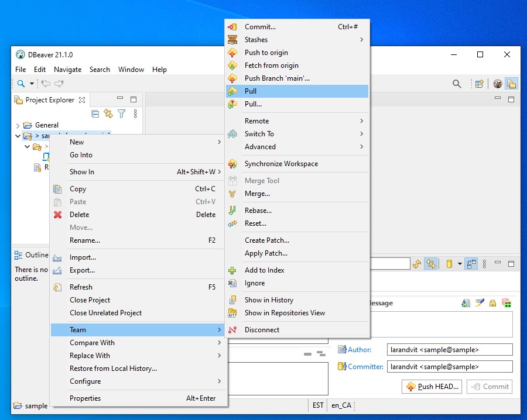
Task: Click the red Delete icon
Action: pyautogui.click(x=58, y=215)
